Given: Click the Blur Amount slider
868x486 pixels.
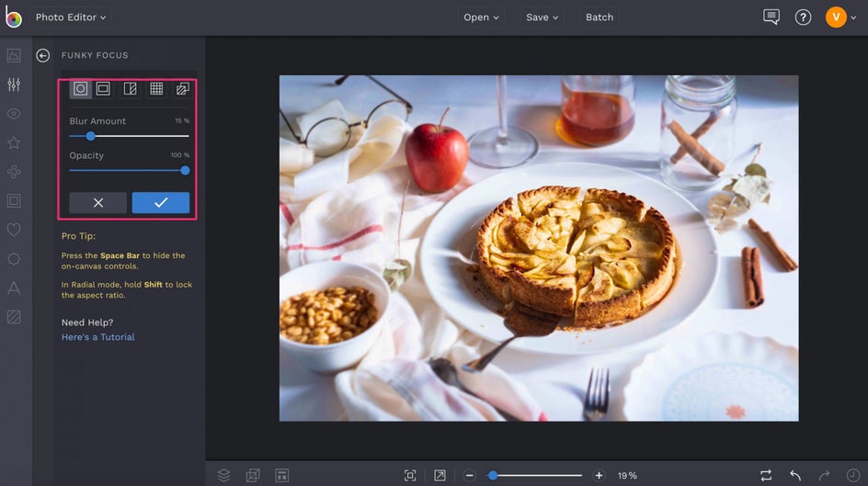Looking at the screenshot, I should point(129,136).
